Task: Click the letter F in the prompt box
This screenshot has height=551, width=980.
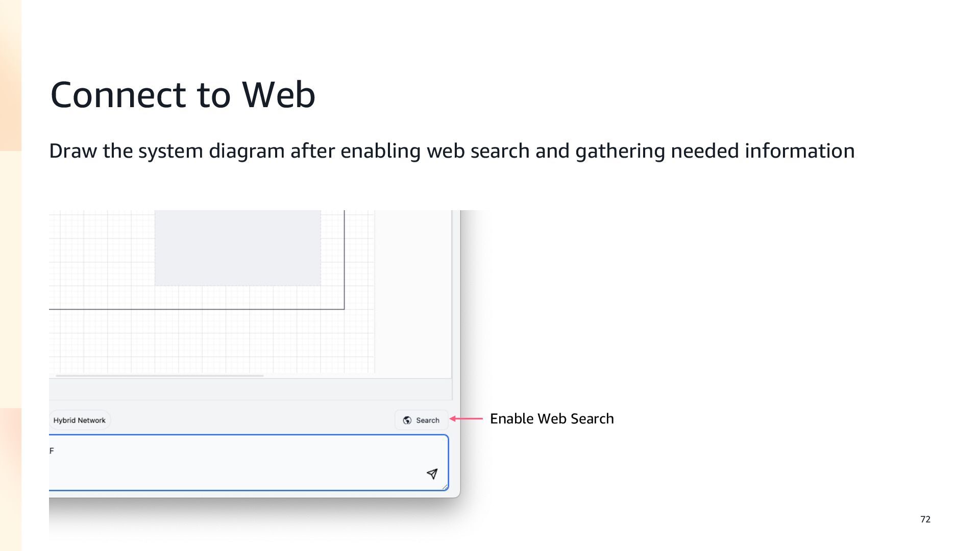Action: (52, 451)
